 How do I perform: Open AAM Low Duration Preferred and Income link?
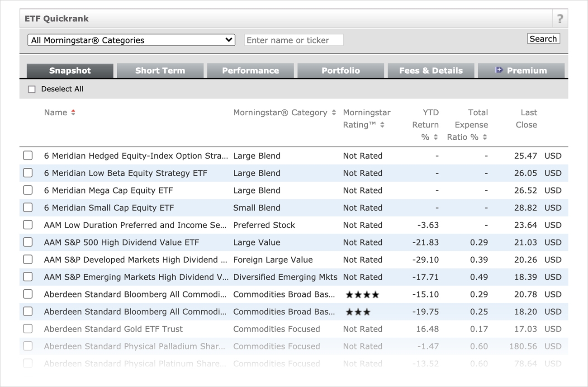[136, 225]
